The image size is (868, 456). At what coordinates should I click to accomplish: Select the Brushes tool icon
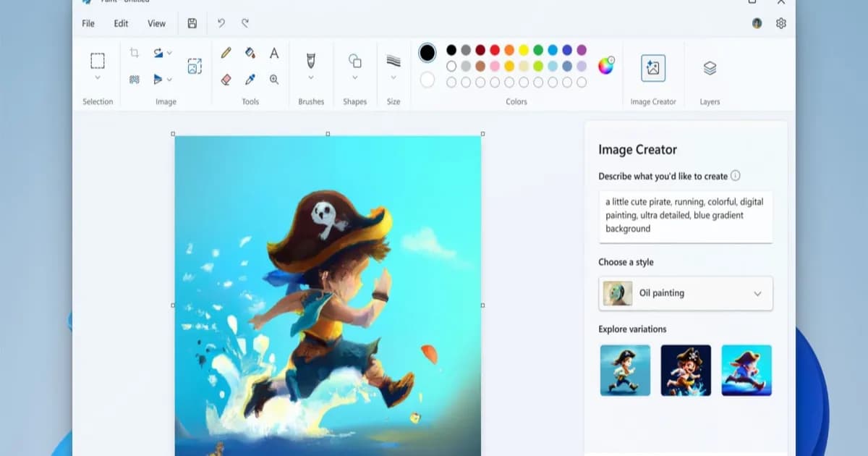[x=311, y=60]
